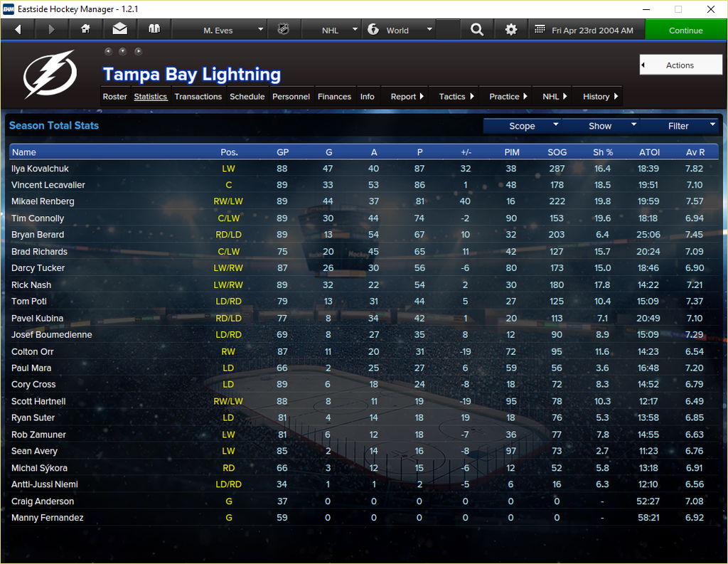Screen dimensions: 728x564
Task: Expand the Scope dropdown
Action: tap(523, 126)
